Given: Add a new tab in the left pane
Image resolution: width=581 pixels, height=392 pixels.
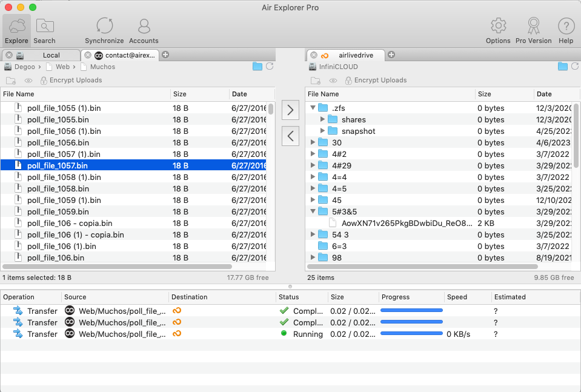Looking at the screenshot, I should 165,55.
